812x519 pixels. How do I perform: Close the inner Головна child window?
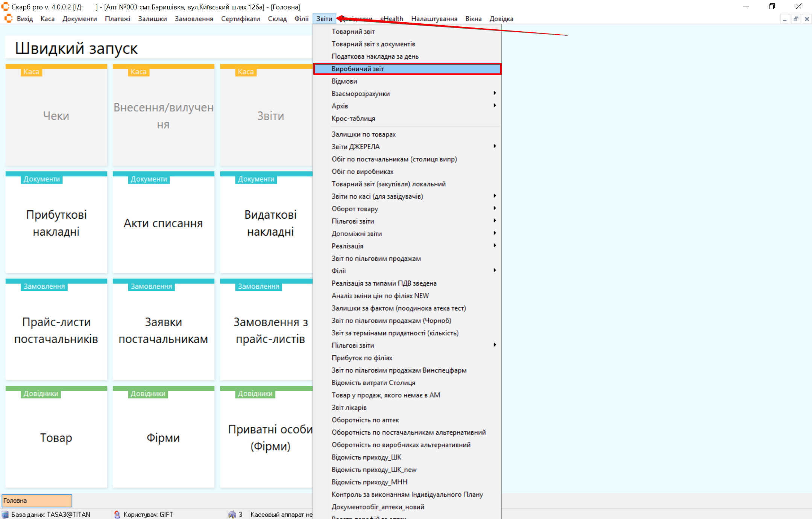click(x=807, y=19)
